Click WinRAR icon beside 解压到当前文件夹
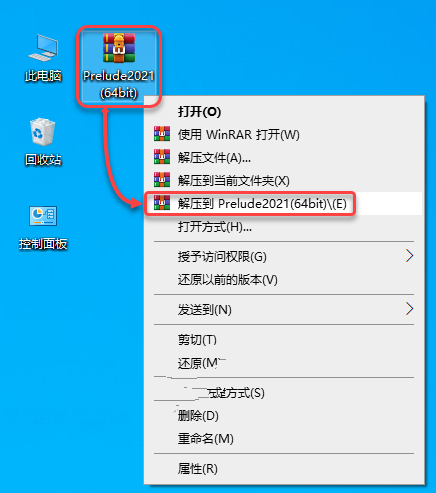 [x=162, y=180]
